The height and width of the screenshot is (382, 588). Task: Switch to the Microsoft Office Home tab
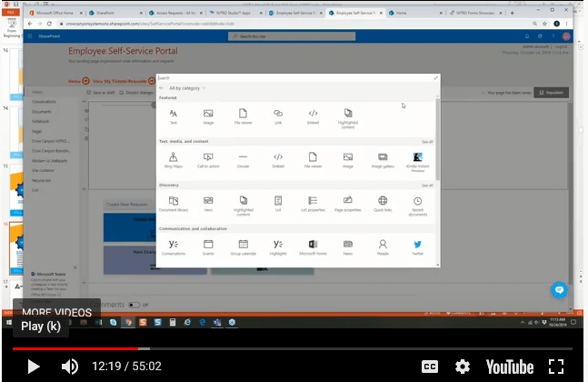click(53, 14)
